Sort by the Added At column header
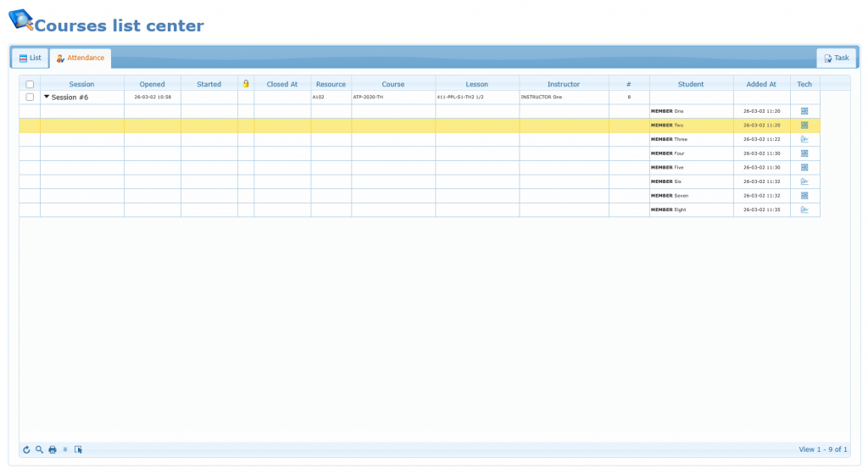 [761, 84]
